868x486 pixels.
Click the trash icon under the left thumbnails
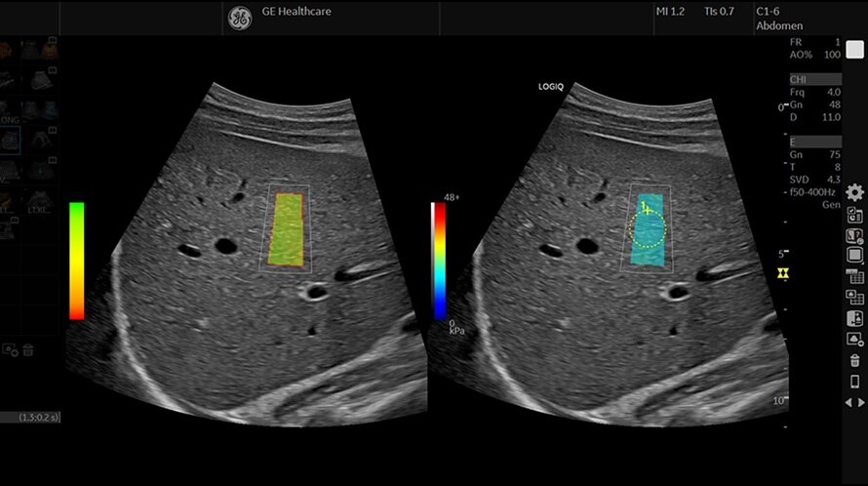28,350
